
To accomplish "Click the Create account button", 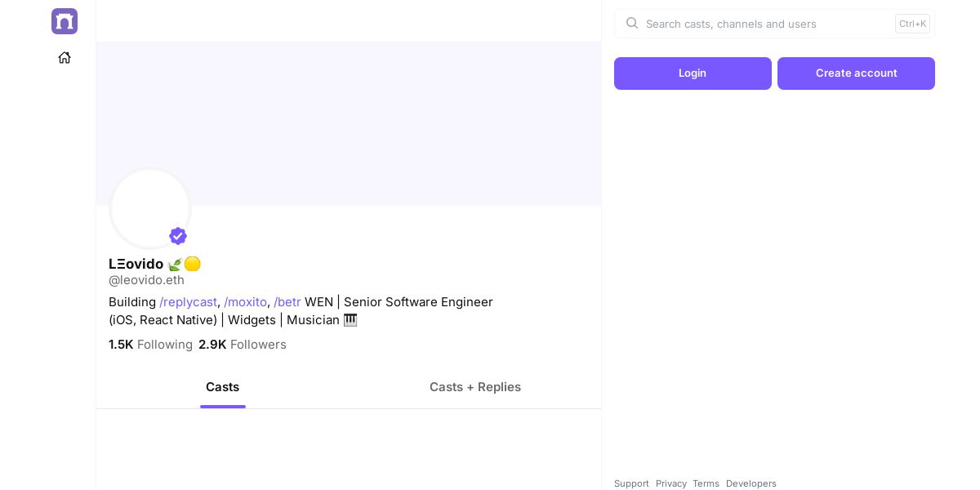I will pos(856,73).
